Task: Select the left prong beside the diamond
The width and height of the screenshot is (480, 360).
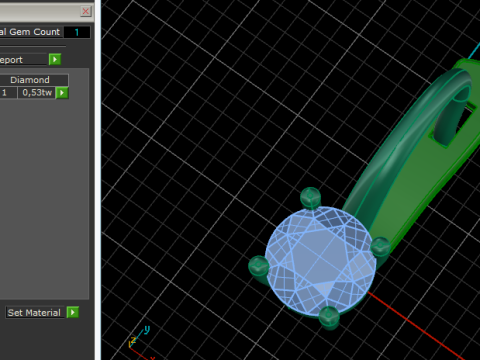Action: [x=258, y=266]
